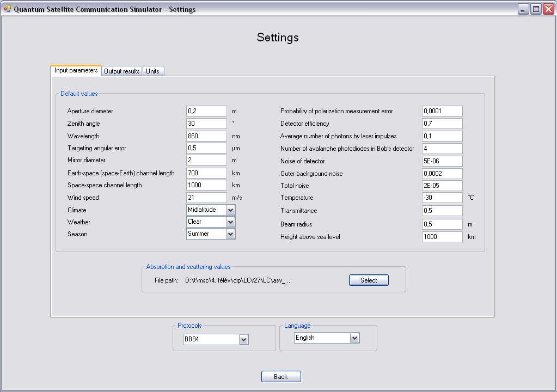Click the file path text D:\t\msc
The image size is (557, 392).
click(238, 280)
